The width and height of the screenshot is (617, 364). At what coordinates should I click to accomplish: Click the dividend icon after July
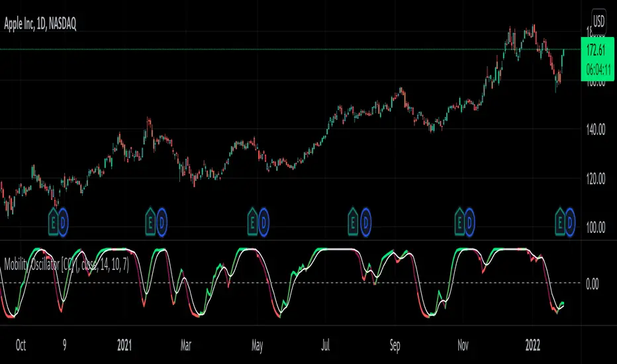pos(365,223)
